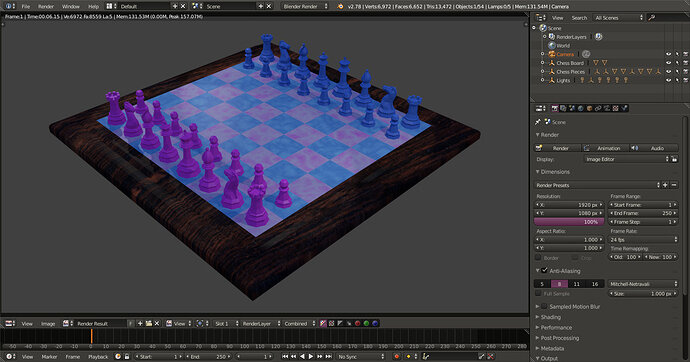Select 5 anti-aliasing samples

(x=542, y=284)
